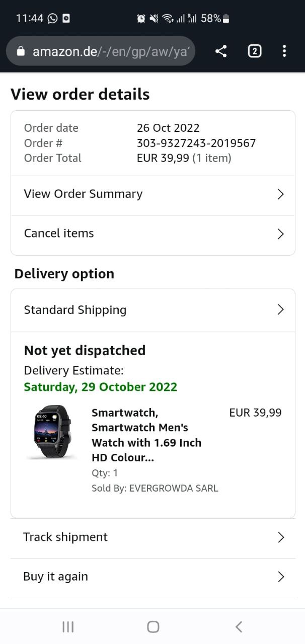Screen dimensions: 305x644
Task: Open the tab switcher showing 2 tabs
Action: [255, 51]
